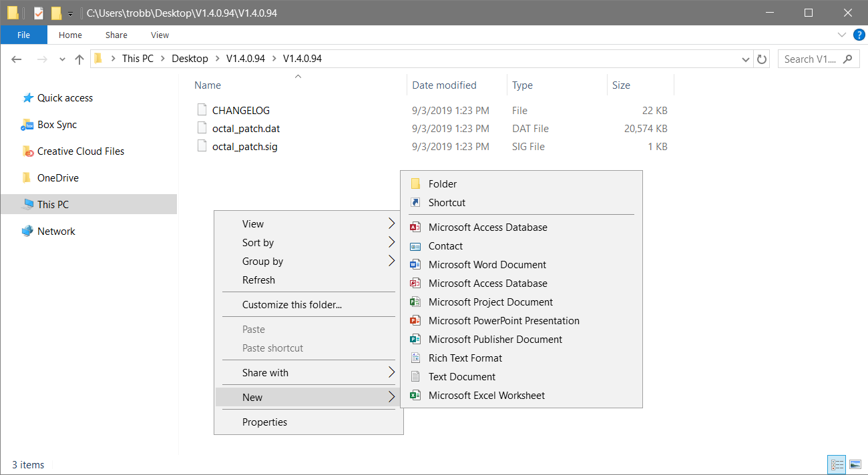Click the Back navigation arrow

(x=17, y=59)
